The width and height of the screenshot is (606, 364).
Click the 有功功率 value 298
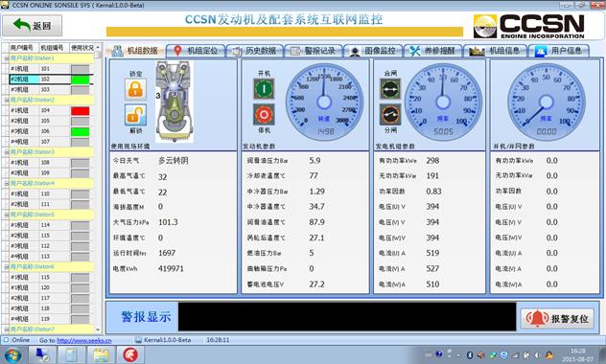(432, 161)
